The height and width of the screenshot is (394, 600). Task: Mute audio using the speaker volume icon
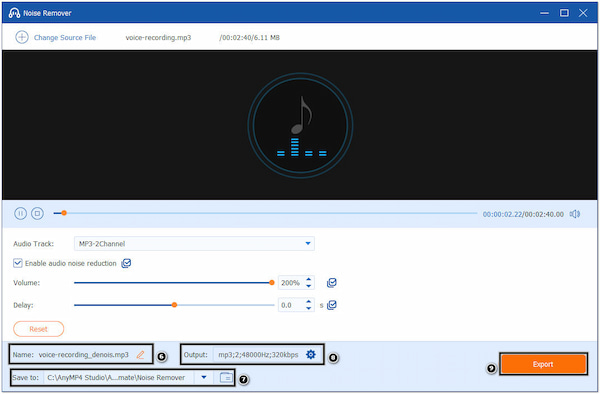pyautogui.click(x=575, y=214)
